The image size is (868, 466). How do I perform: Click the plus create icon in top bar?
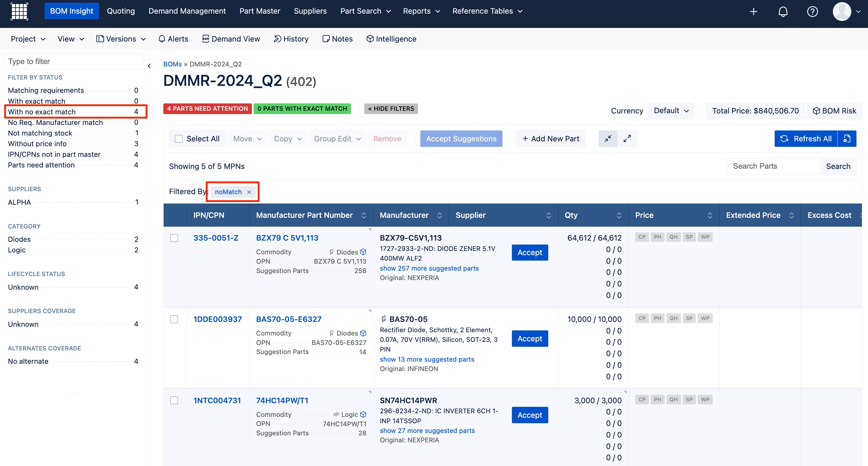pyautogui.click(x=753, y=12)
